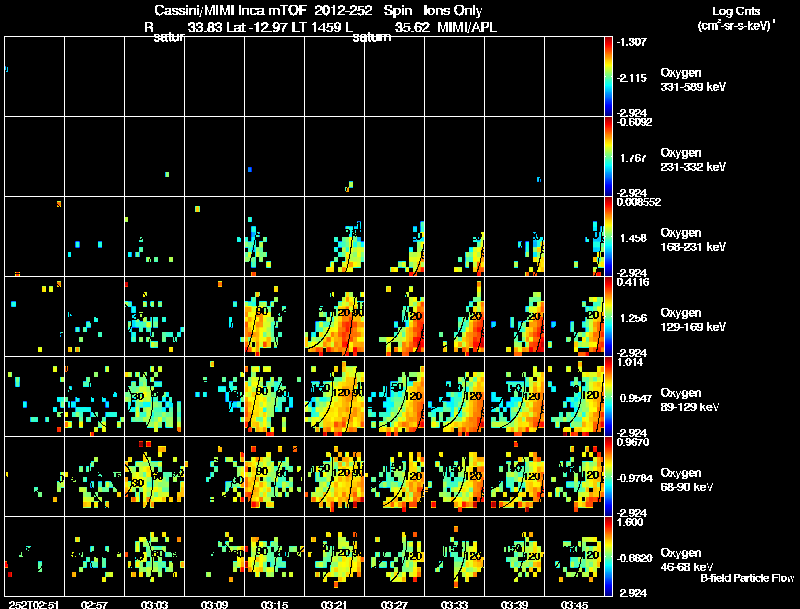
Task: Click the color bar for the 46-68 keV row
Action: tap(608, 557)
